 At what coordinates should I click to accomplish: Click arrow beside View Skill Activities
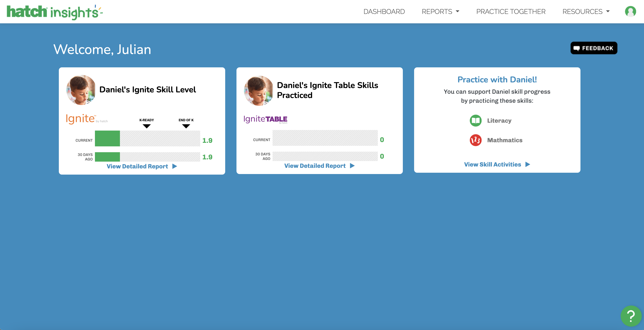(x=528, y=164)
